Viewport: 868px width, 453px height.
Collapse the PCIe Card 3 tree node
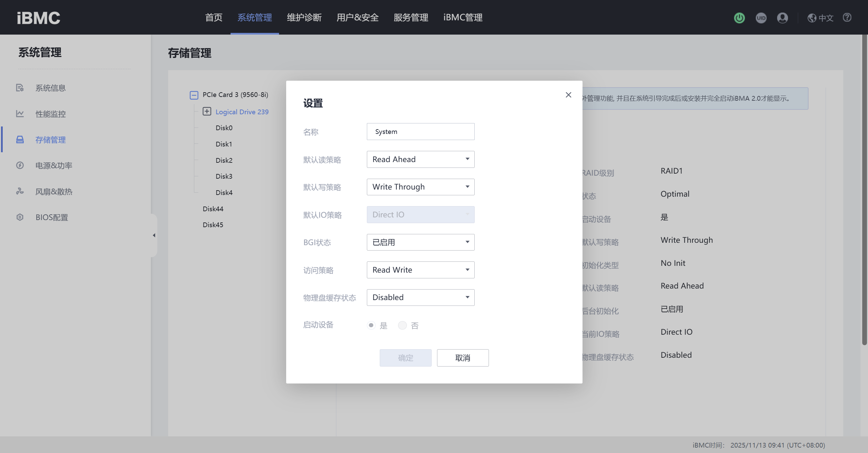[194, 95]
